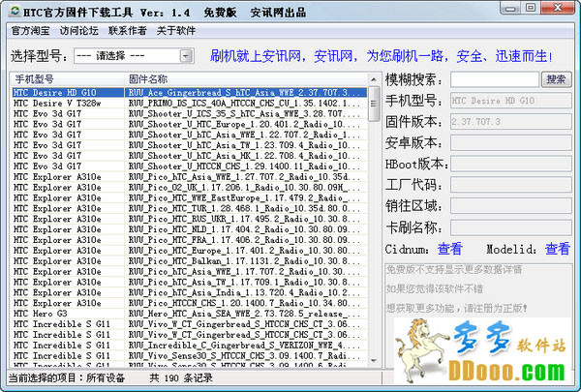Select firmware RUU_Pico_HTC_WWE_EastEurope_1.17.479.2
Viewport: 581px width, 392px height.
[190, 197]
